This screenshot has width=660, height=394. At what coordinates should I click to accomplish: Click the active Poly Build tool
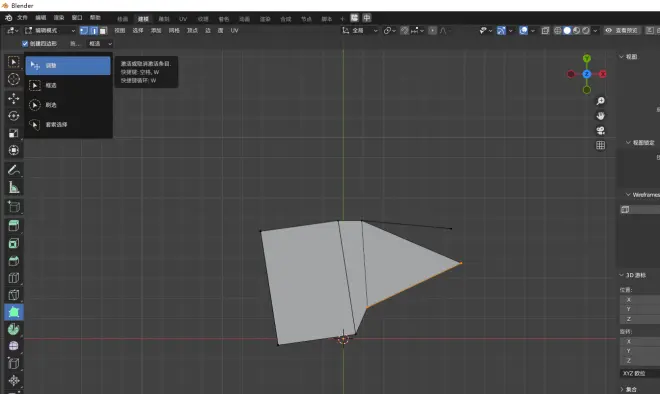coord(13,312)
